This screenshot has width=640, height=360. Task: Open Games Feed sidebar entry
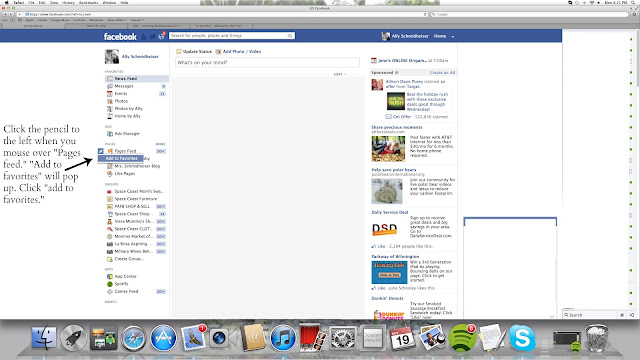click(x=126, y=291)
